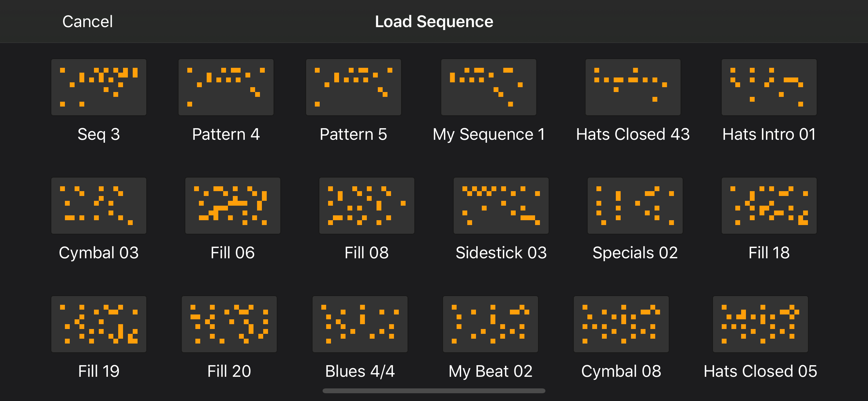Load Hats Closed 43 sequence
This screenshot has height=401, width=868.
tap(633, 87)
